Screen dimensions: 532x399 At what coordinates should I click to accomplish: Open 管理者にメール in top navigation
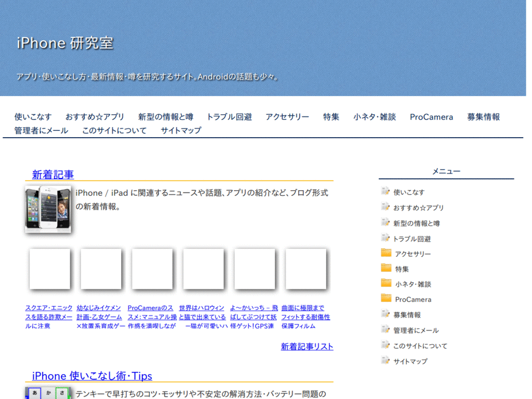click(x=41, y=130)
